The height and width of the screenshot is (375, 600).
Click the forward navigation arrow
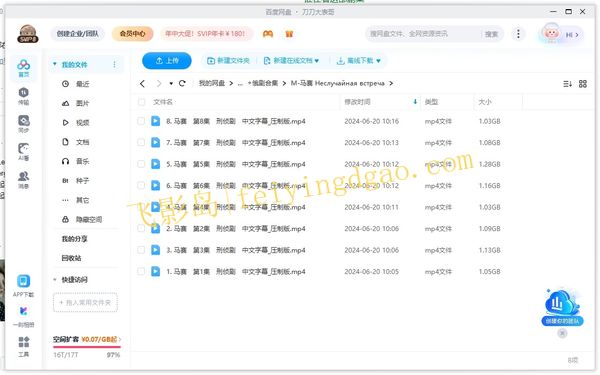(x=159, y=83)
